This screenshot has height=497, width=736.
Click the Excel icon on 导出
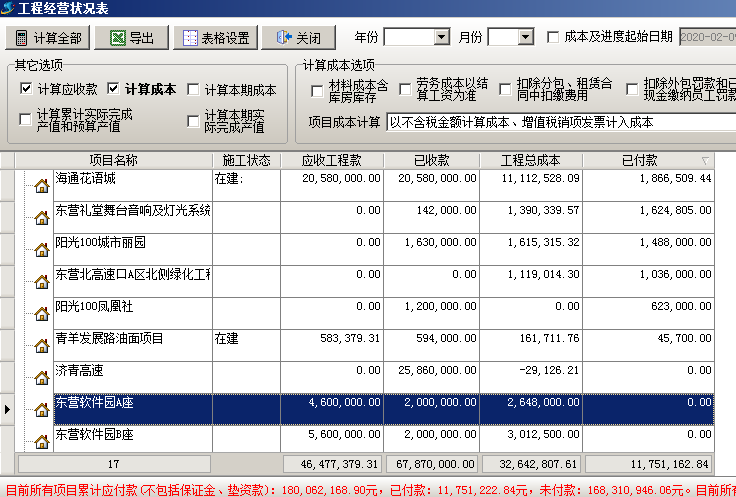click(x=117, y=38)
